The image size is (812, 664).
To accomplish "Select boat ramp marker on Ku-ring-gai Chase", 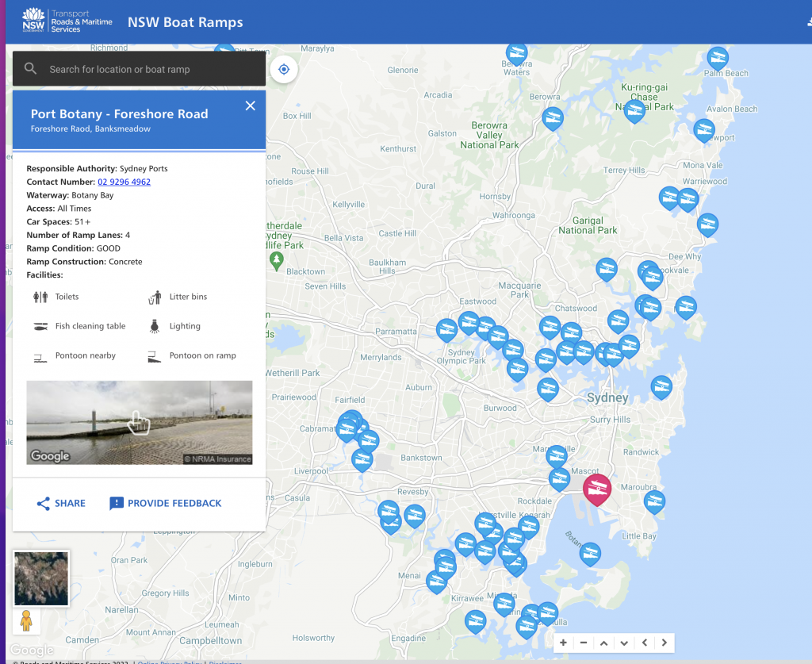I will 634,110.
